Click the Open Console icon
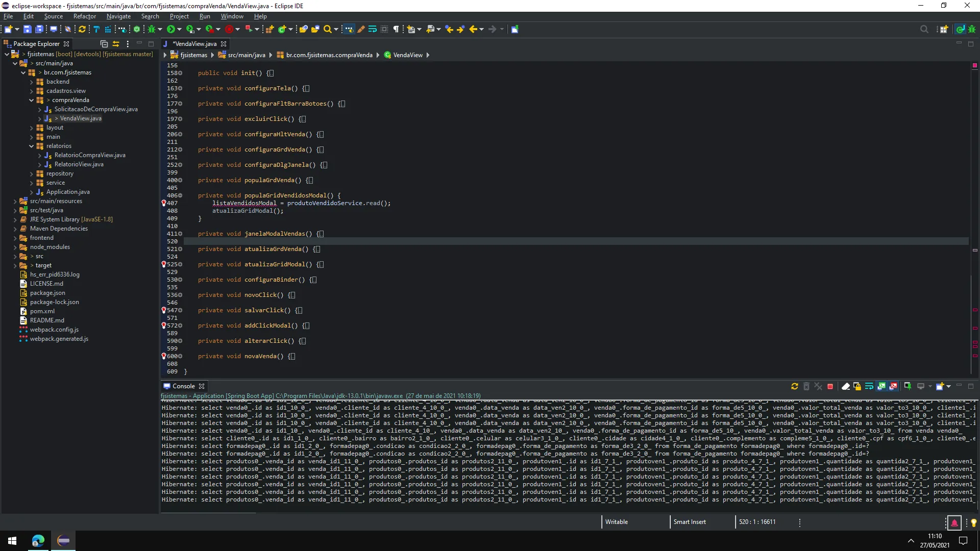The height and width of the screenshot is (551, 980). 940,387
